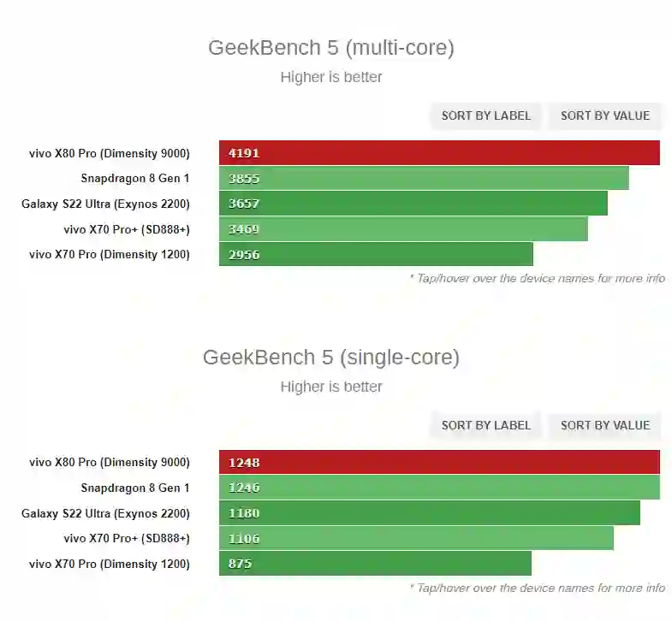
Task: Open Galaxy S22 Ultra label in multi-core chart
Action: coord(105,204)
